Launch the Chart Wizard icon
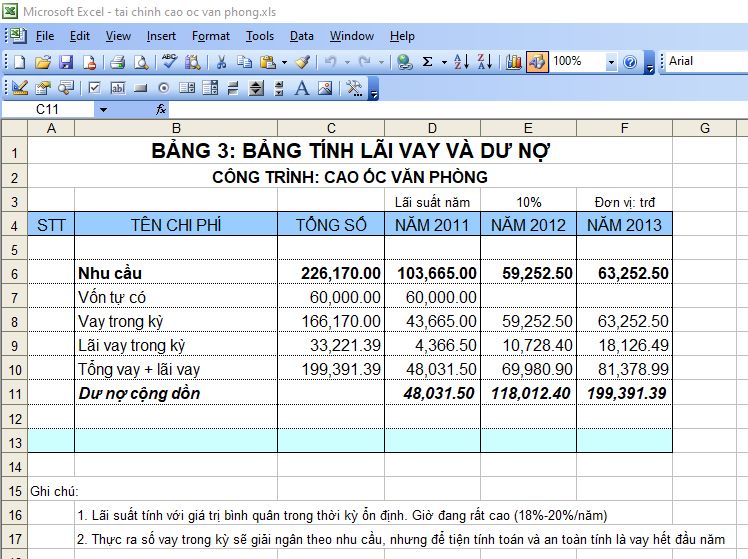Screen dimensions: 748x559 click(x=514, y=62)
